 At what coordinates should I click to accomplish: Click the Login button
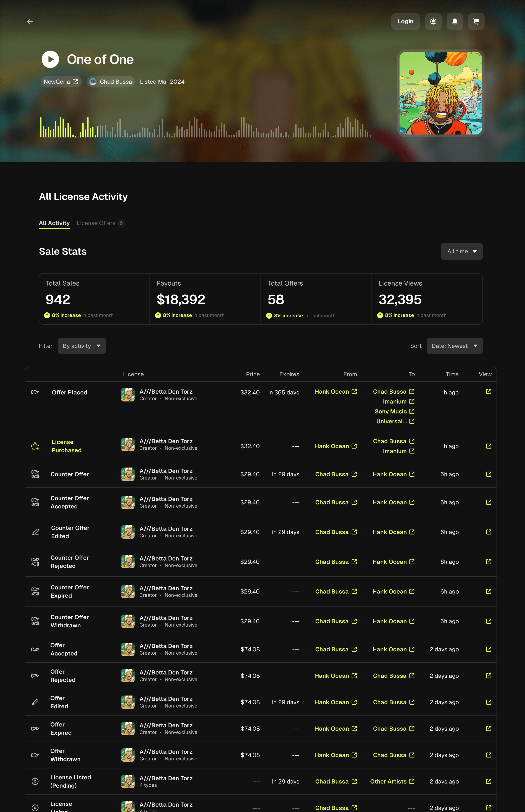[x=405, y=21]
